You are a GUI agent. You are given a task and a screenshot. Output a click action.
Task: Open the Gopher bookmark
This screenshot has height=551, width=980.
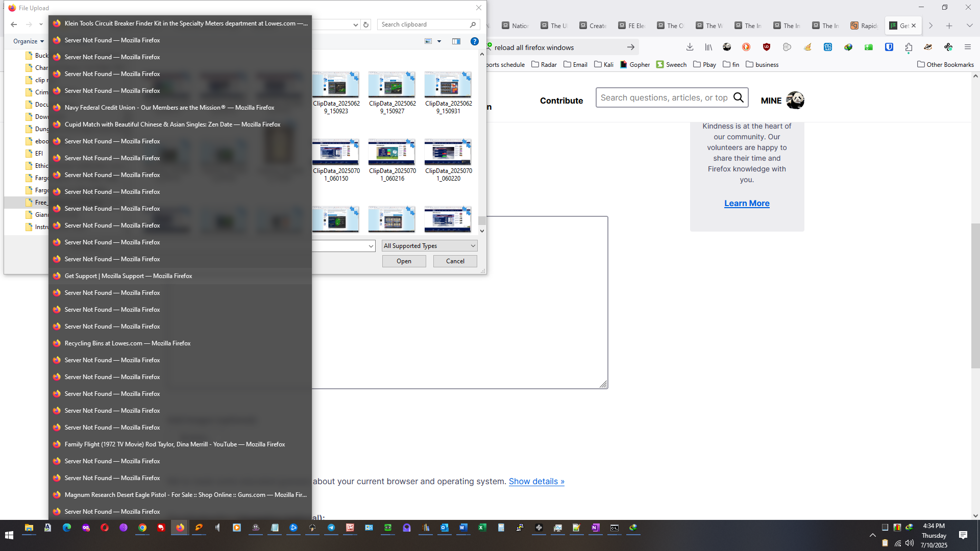(x=635, y=64)
